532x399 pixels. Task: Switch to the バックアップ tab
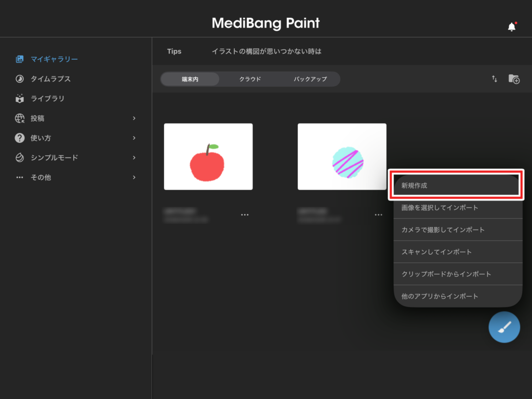point(310,79)
